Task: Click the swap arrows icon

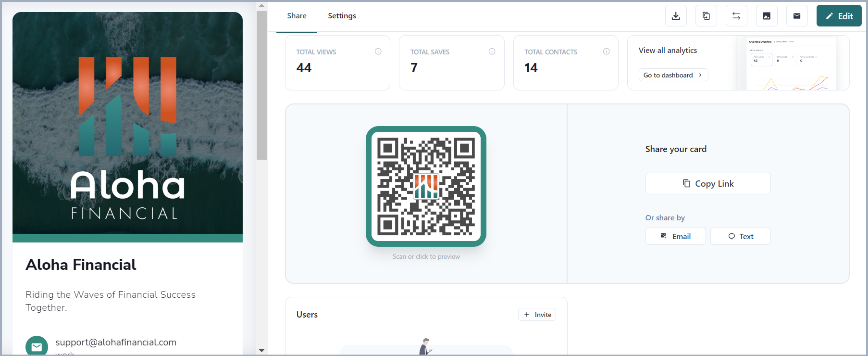Action: pyautogui.click(x=736, y=16)
